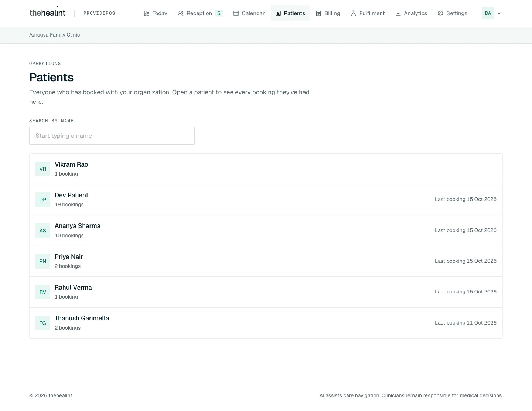Click the AS avatar for Ananya Sharma
The image size is (532, 411).
tap(43, 231)
